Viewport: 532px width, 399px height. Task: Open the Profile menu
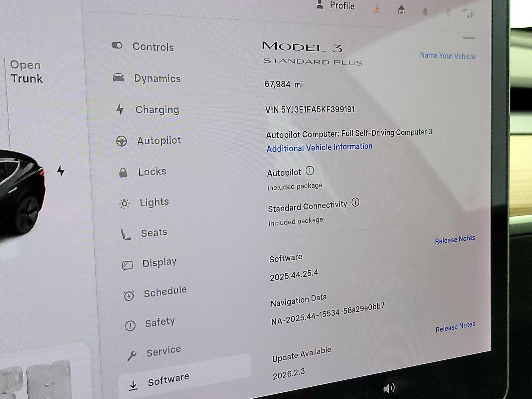click(x=335, y=6)
